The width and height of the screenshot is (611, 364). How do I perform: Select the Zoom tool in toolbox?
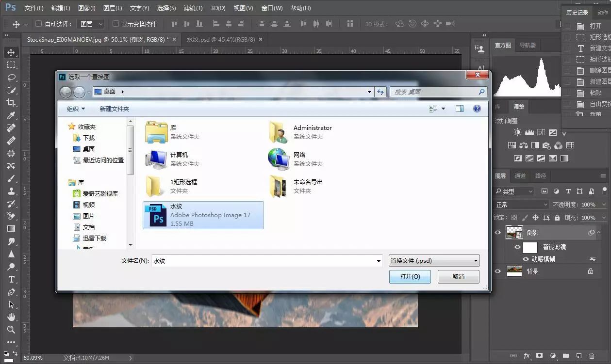11,330
